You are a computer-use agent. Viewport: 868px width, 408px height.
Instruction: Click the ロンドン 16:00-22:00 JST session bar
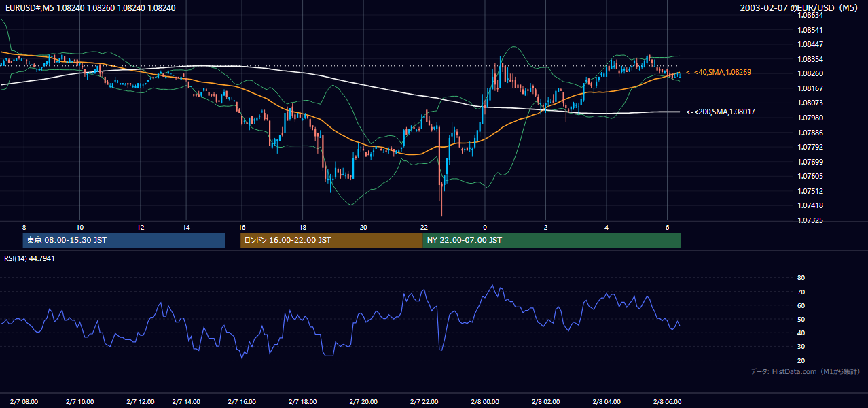tap(331, 240)
